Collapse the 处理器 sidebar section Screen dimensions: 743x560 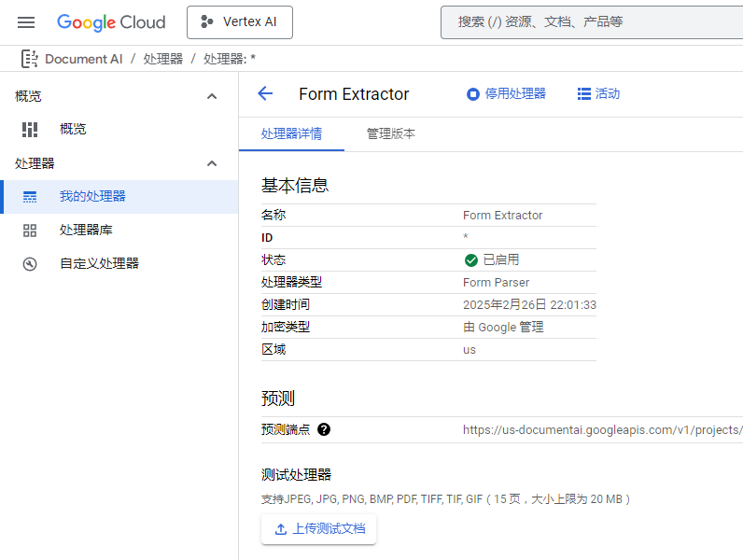(212, 163)
